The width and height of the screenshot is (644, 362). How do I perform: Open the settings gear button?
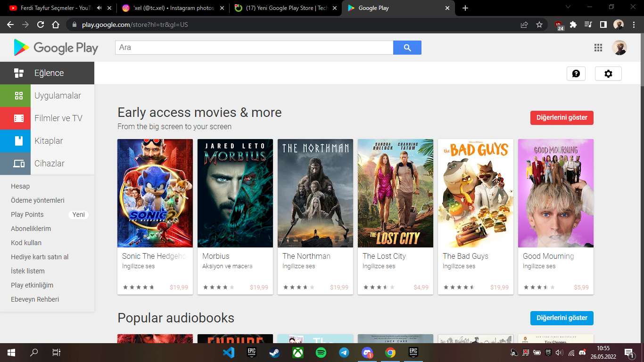coord(608,74)
